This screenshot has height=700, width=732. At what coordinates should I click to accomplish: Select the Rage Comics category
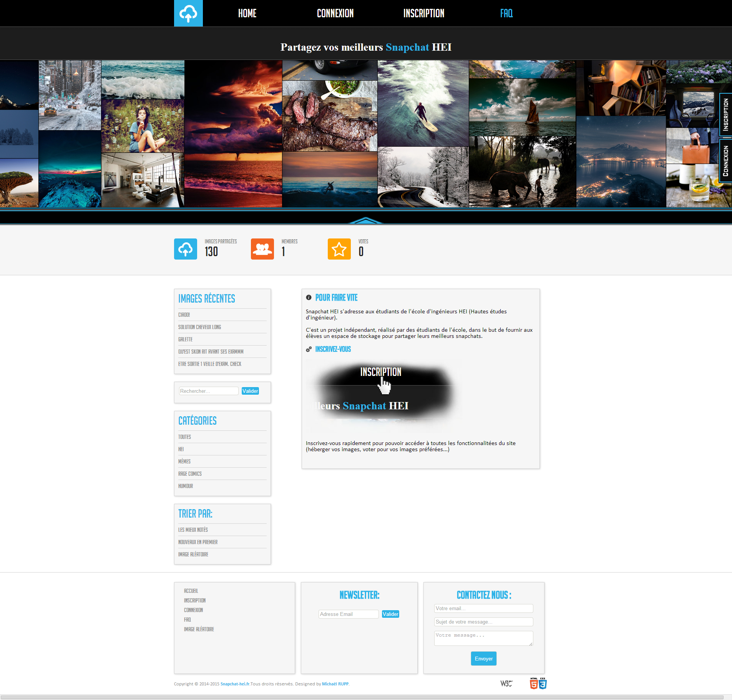pyautogui.click(x=190, y=474)
